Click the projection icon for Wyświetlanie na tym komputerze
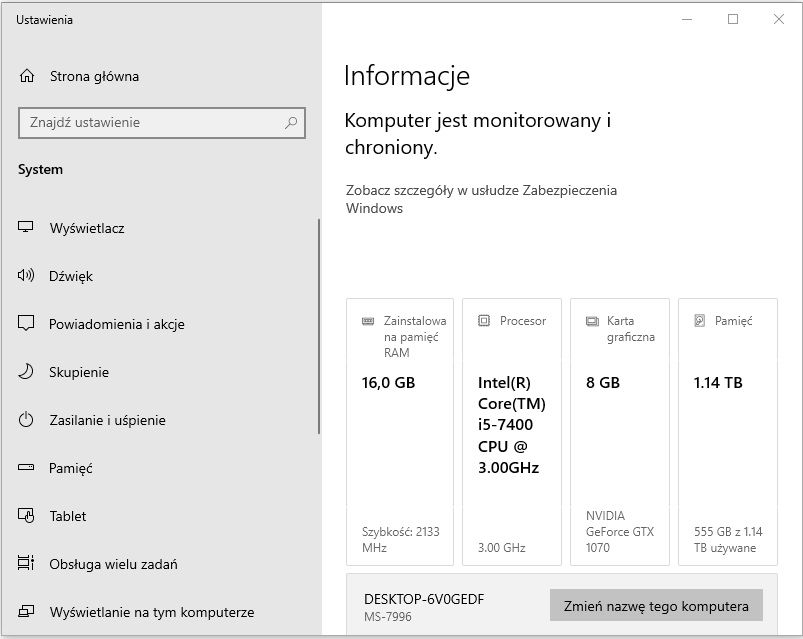The height and width of the screenshot is (639, 803). tap(26, 611)
